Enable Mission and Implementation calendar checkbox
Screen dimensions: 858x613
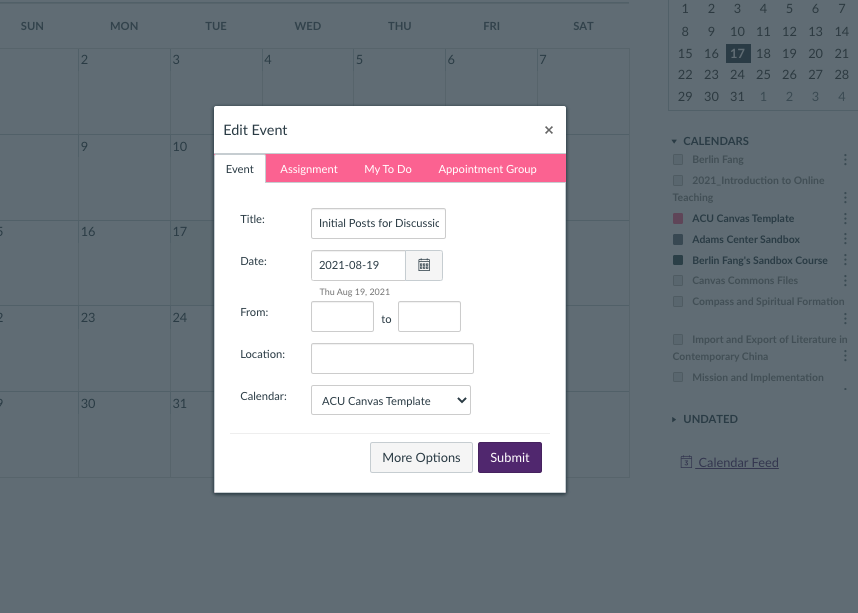(678, 378)
